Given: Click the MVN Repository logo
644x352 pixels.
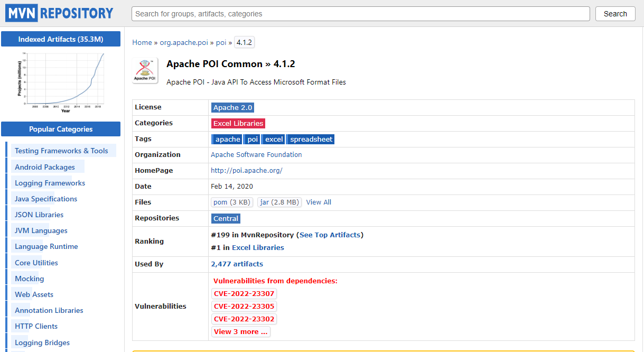Looking at the screenshot, I should 59,13.
